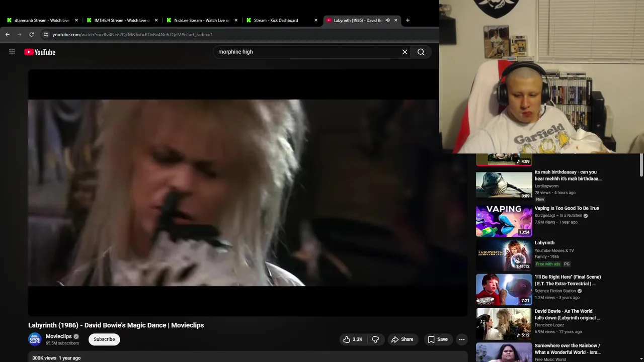This screenshot has height=362, width=644.
Task: Open 'David Bowie - As The World falls down' title
Action: pyautogui.click(x=567, y=314)
